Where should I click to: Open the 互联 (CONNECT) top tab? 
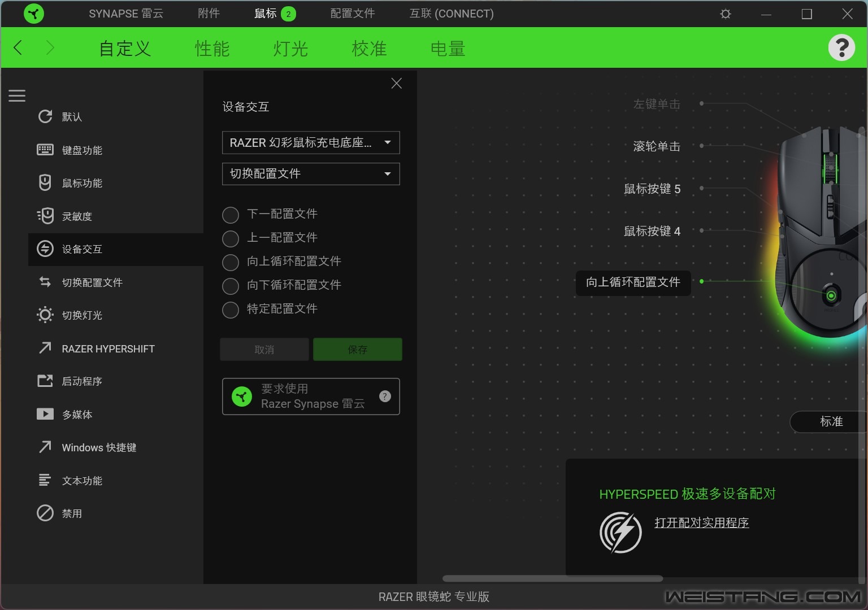click(x=452, y=14)
